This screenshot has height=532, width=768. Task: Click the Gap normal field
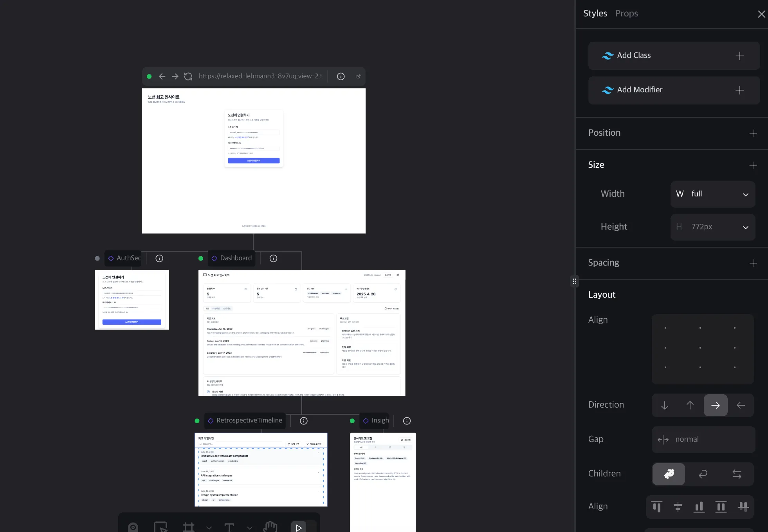point(703,440)
